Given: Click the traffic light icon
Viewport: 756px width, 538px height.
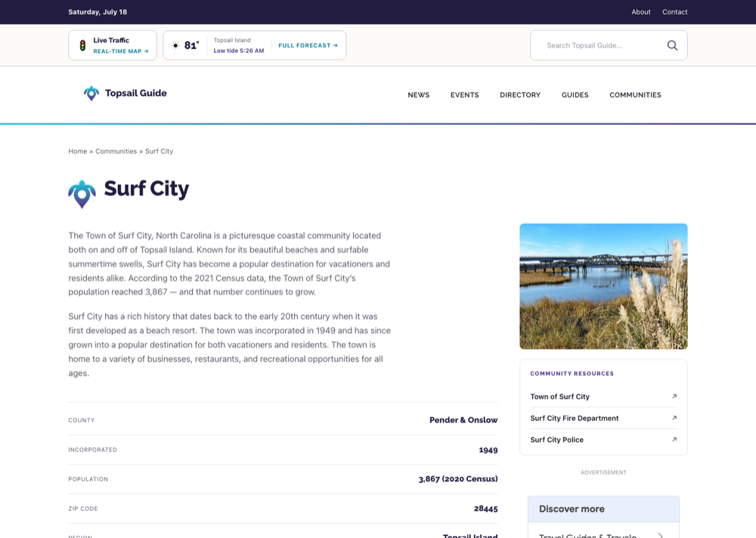Looking at the screenshot, I should [82, 45].
